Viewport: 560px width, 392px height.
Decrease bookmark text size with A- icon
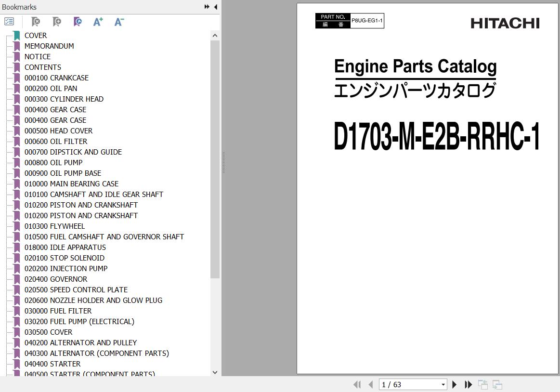tap(119, 22)
